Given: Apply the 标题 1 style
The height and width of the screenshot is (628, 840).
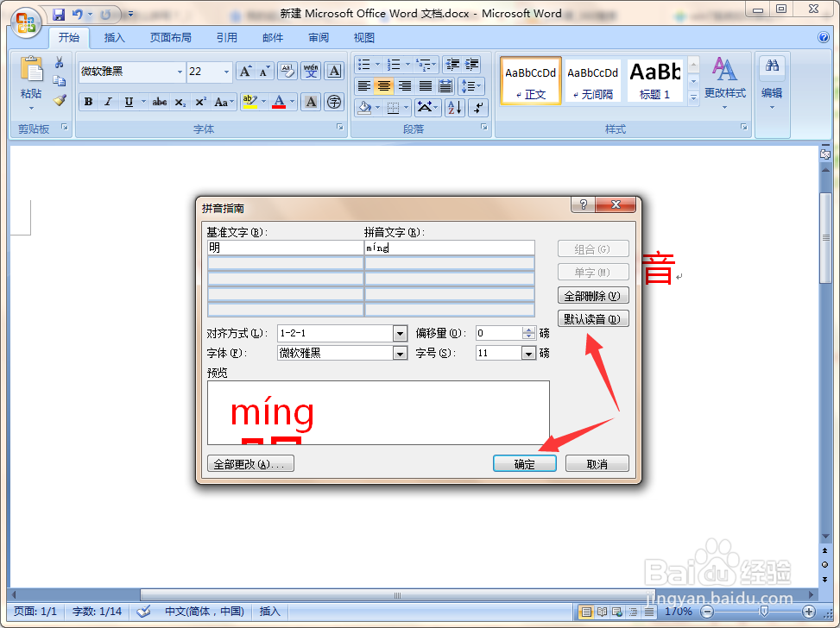Looking at the screenshot, I should (655, 80).
